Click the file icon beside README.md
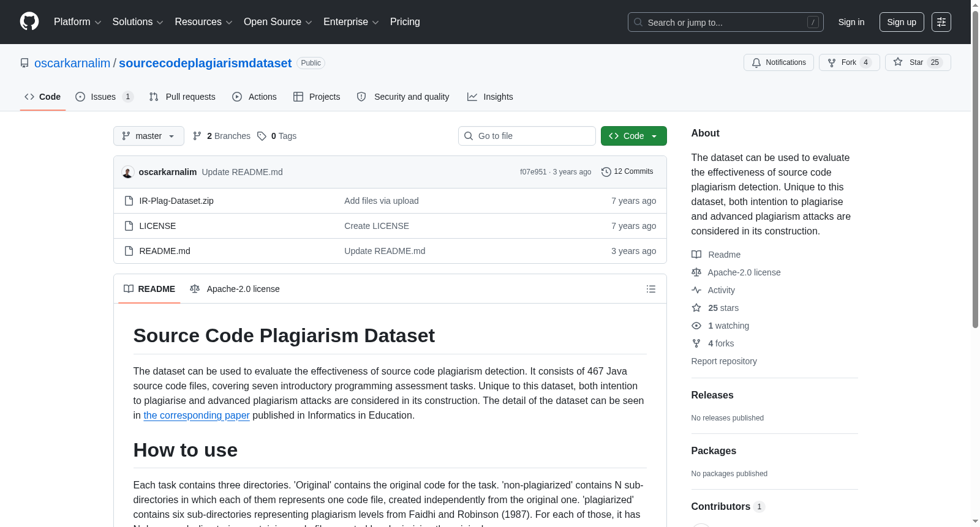 click(129, 251)
